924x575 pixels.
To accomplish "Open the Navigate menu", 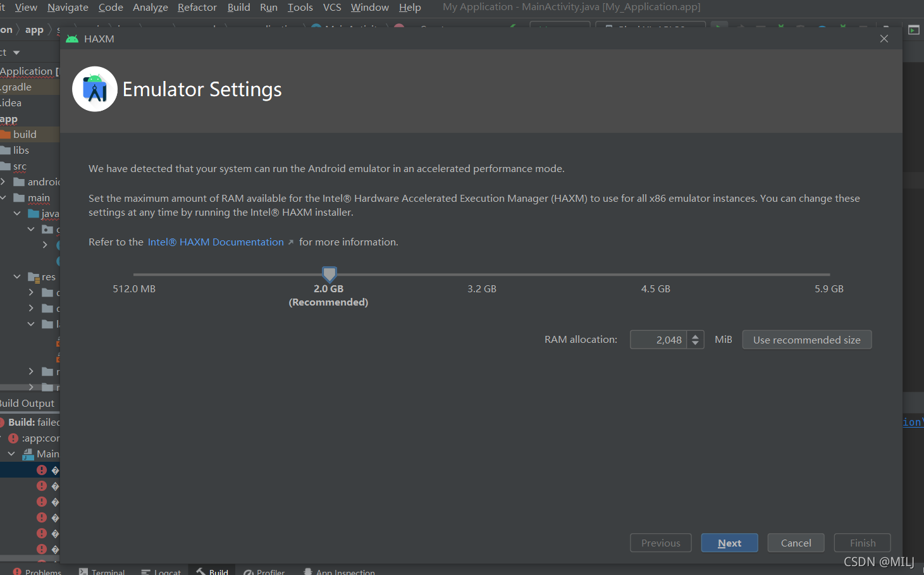I will (x=68, y=8).
